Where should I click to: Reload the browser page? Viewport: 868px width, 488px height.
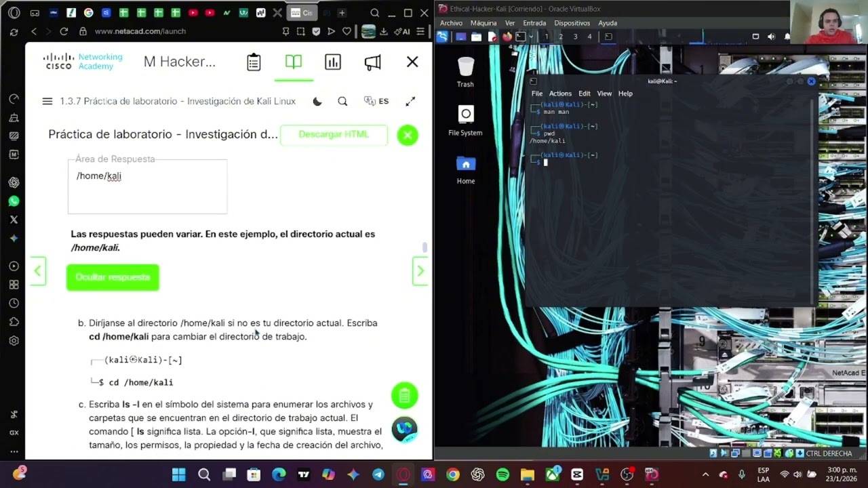64,31
